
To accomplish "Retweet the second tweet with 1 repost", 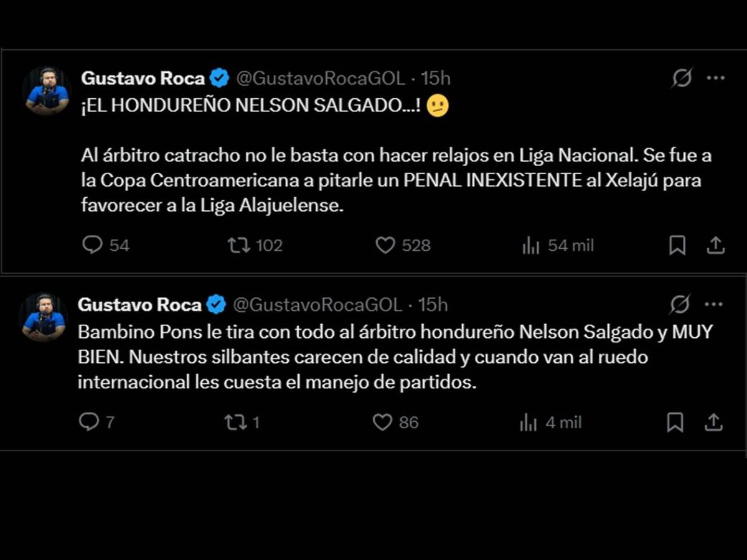I will [x=237, y=422].
